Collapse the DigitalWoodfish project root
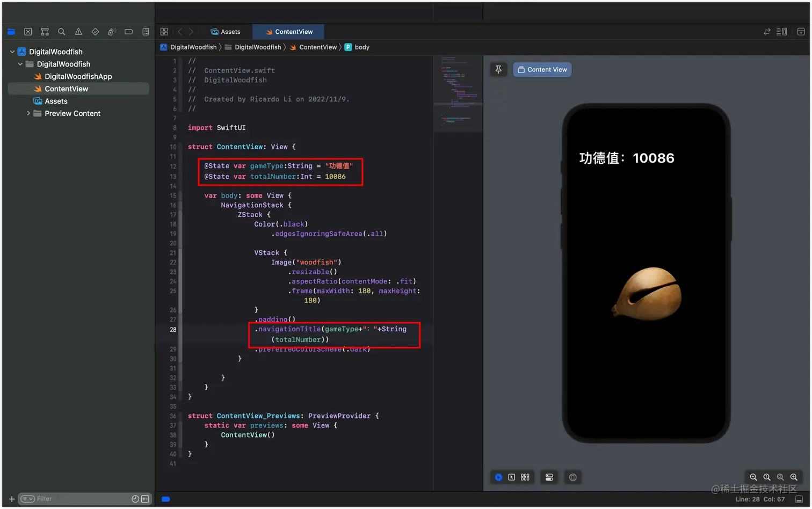The width and height of the screenshot is (812, 509). click(12, 52)
